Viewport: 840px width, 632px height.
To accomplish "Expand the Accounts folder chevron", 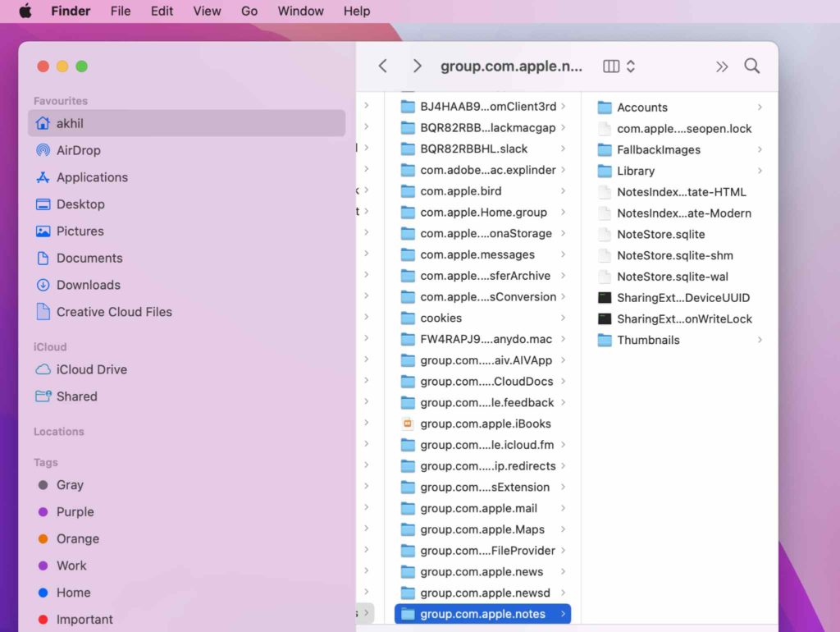I will click(x=760, y=108).
